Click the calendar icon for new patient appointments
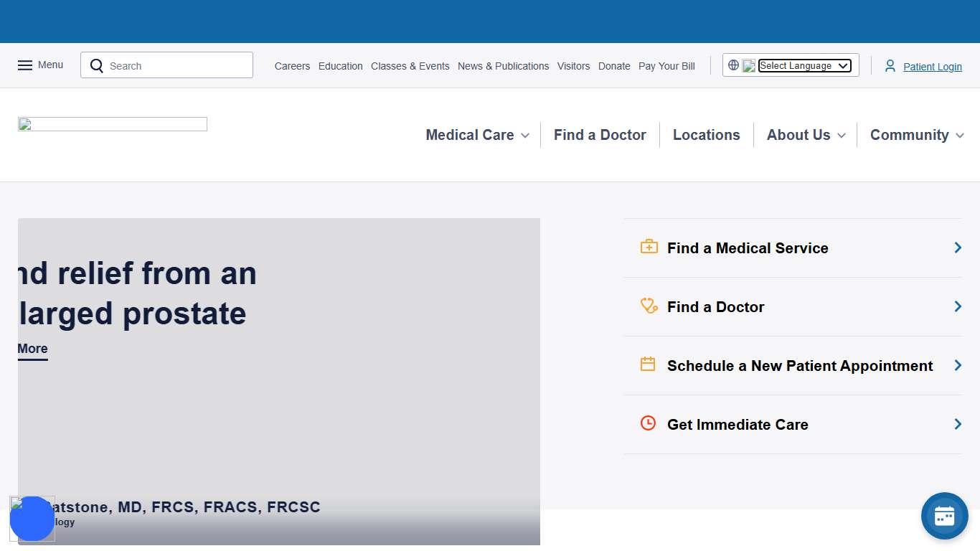The image size is (980, 551). pos(649,364)
